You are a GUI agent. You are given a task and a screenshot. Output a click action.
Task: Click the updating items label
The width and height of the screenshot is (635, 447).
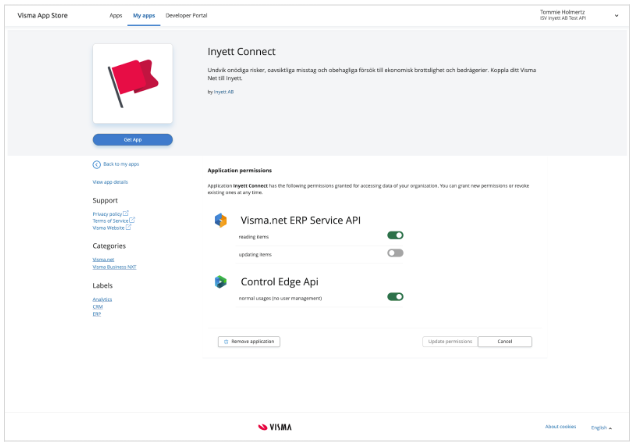pos(255,255)
